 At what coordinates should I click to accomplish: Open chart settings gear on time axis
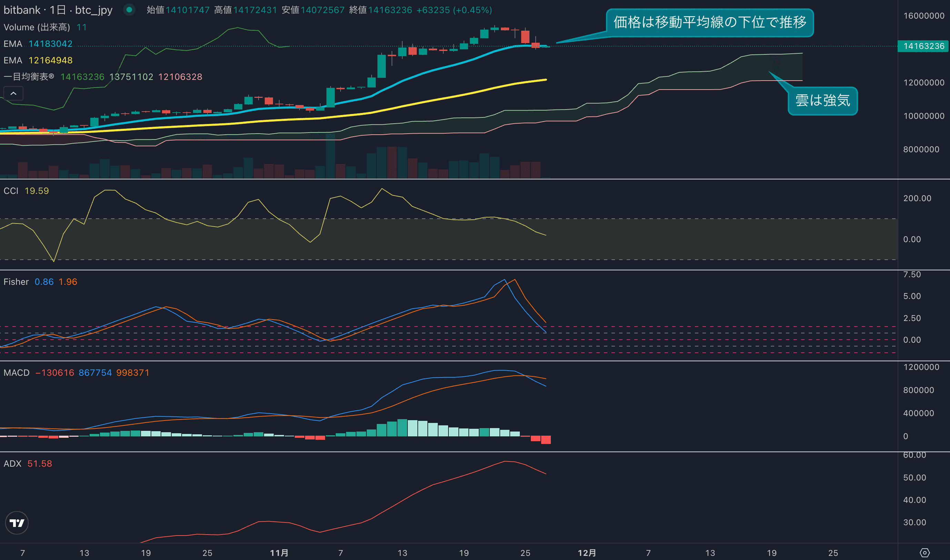coord(924,553)
